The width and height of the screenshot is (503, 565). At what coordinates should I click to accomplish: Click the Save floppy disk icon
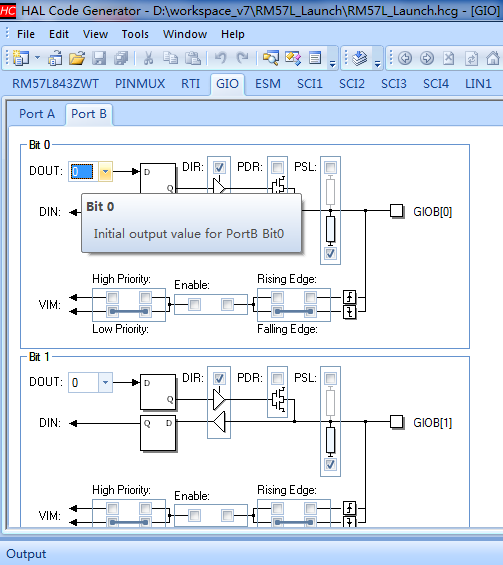98,58
